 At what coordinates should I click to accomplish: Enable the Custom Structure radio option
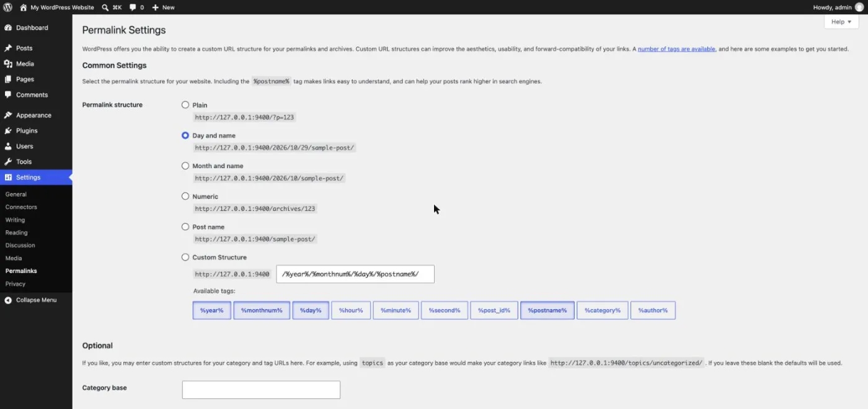point(185,258)
